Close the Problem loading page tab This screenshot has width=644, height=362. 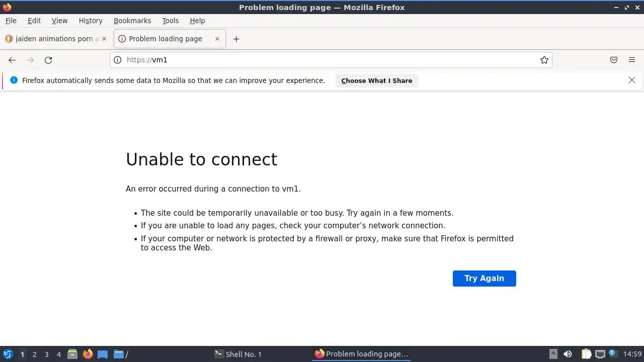(x=217, y=39)
